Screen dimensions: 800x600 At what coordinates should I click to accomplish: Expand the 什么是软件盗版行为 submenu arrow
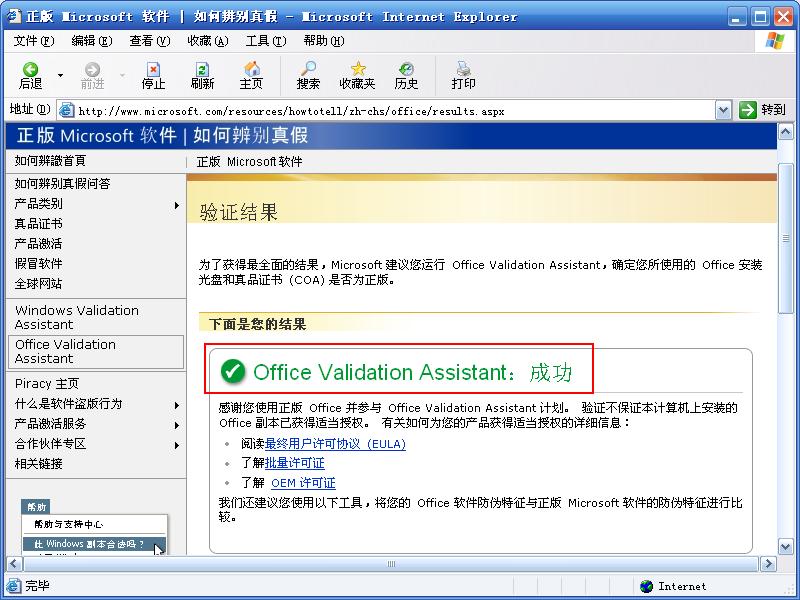(177, 405)
